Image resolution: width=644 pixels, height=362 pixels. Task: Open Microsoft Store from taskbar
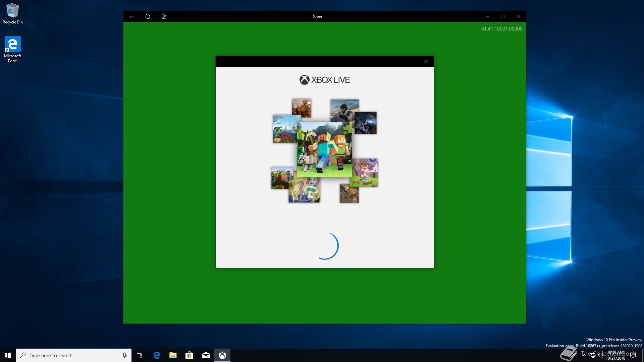(x=189, y=355)
